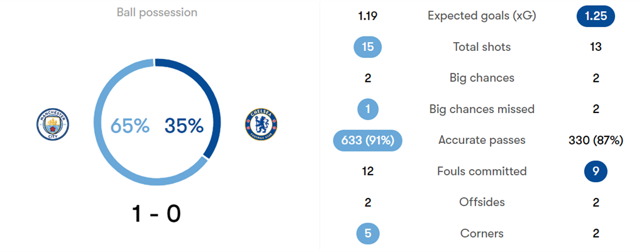This screenshot has height=252, width=644.
Task: Click the Offsides stat label
Action: (482, 202)
